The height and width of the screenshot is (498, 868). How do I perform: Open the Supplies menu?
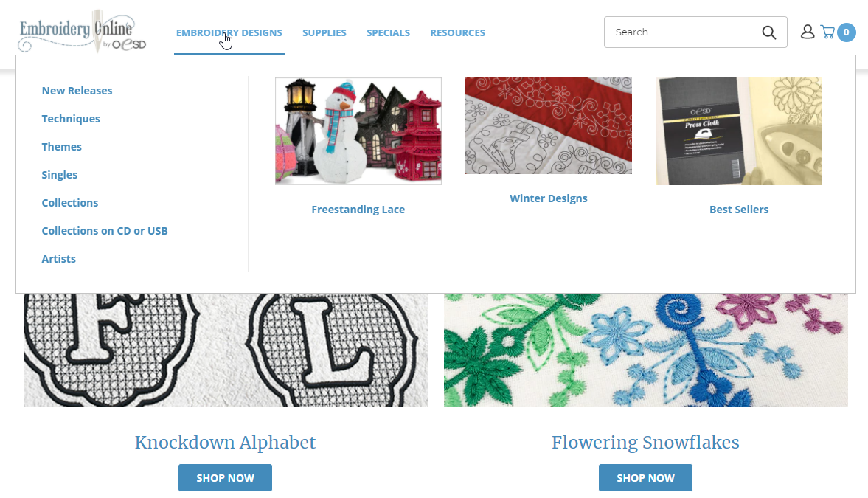pyautogui.click(x=324, y=32)
